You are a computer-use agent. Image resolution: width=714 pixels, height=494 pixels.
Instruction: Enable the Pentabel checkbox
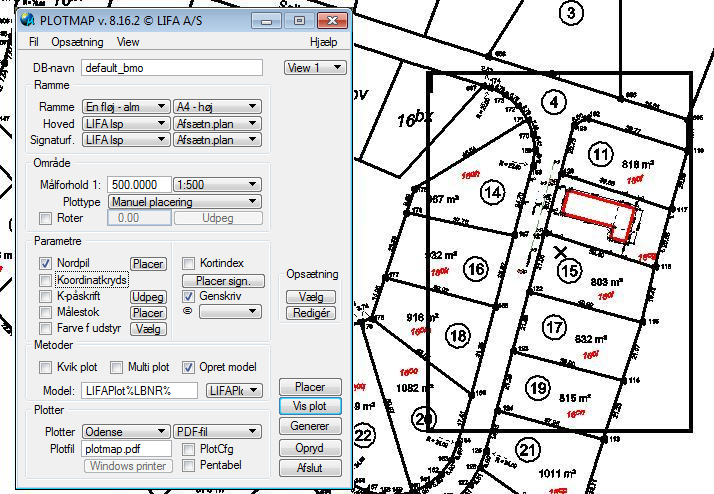[188, 466]
